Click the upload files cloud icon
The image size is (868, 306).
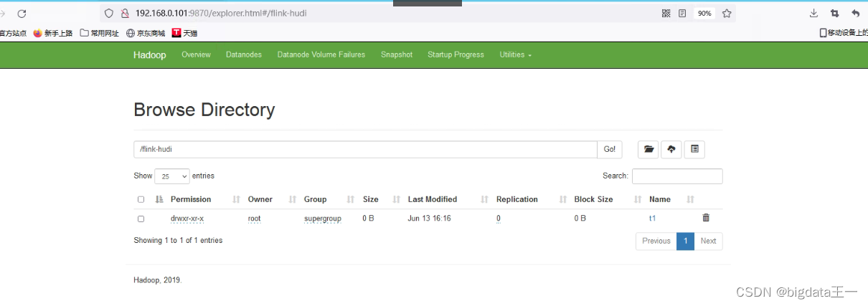pyautogui.click(x=671, y=149)
